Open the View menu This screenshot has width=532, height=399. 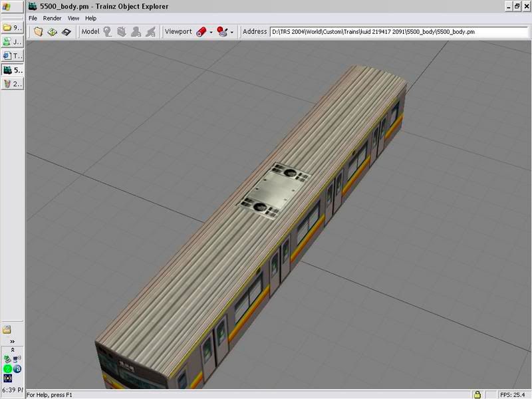72,19
